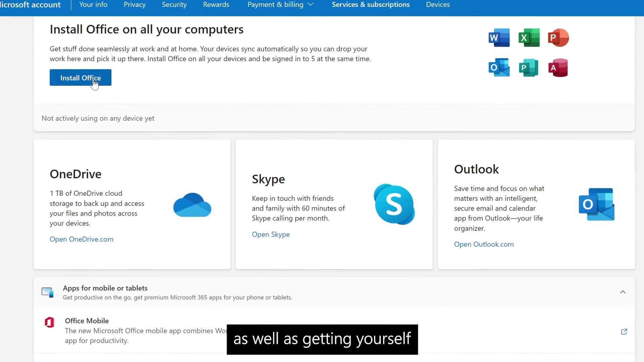Click the Publisher app icon
The height and width of the screenshot is (362, 644).
(x=528, y=67)
